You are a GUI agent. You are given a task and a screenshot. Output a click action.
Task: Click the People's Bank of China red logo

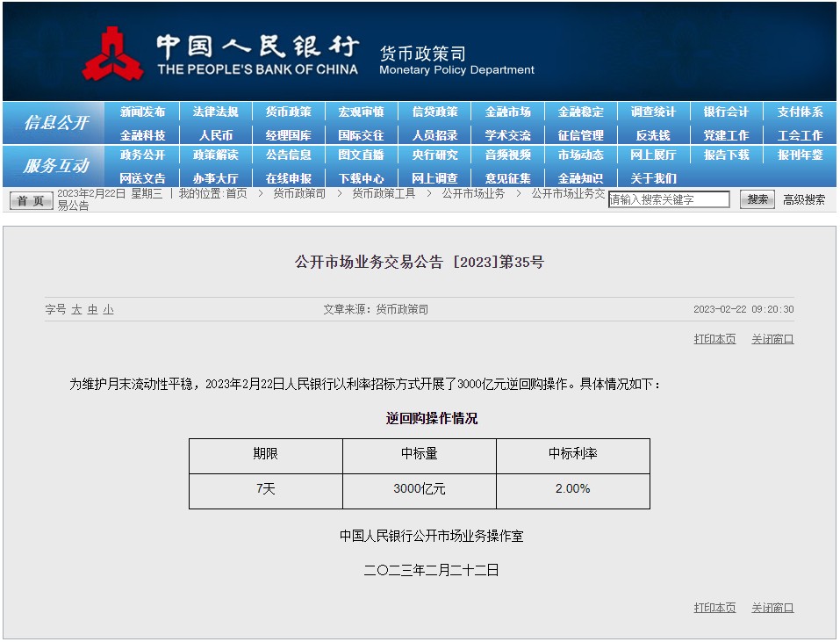click(112, 54)
